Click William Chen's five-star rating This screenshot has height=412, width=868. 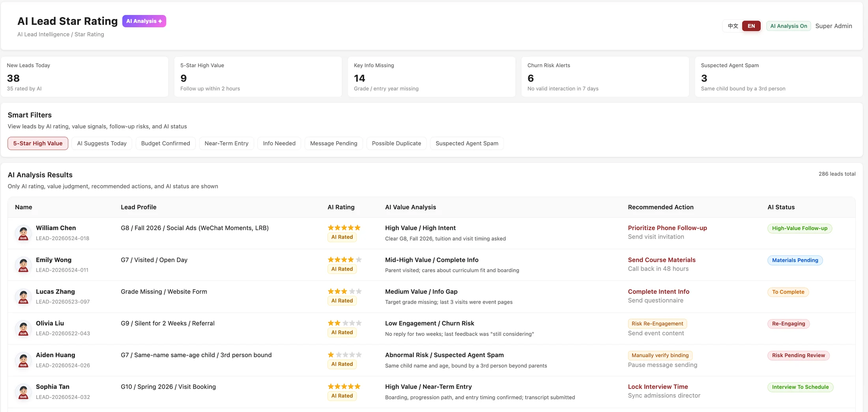(344, 228)
